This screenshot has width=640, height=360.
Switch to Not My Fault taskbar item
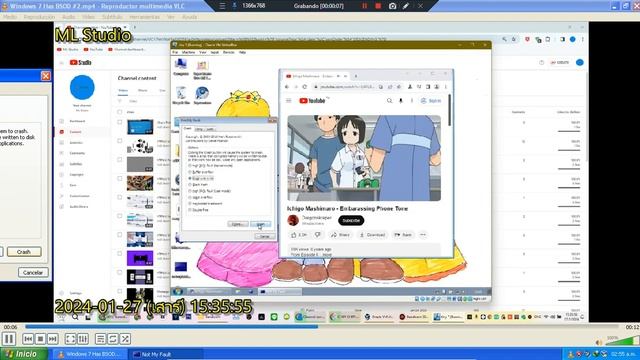165,354
